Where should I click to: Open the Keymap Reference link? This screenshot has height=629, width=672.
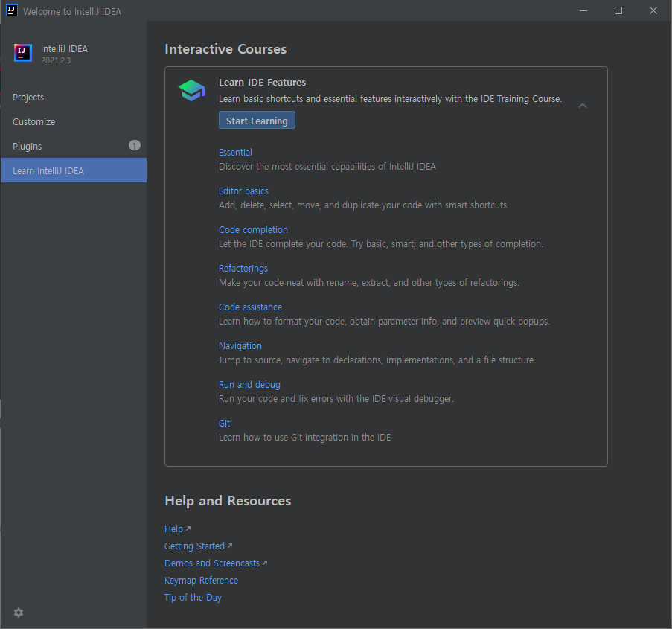[x=201, y=581]
